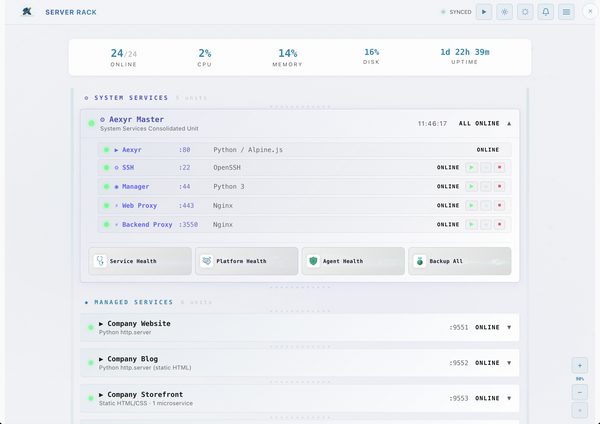The image size is (600, 424).
Task: Click the Company Blog title
Action: [132, 359]
